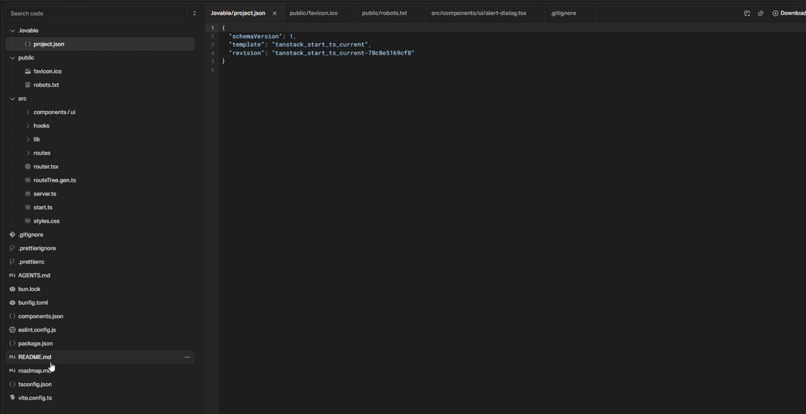The width and height of the screenshot is (806, 414).
Task: Click the icon beside router.tsx
Action: 28,167
